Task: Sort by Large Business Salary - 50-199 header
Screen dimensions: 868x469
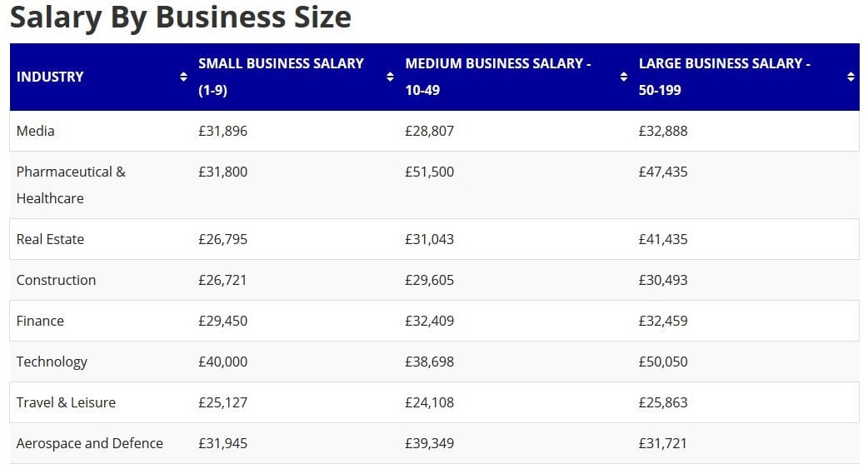Action: [724, 77]
